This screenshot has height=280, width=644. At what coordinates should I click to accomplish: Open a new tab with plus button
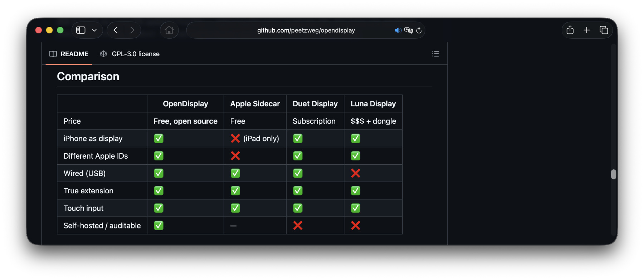(587, 30)
